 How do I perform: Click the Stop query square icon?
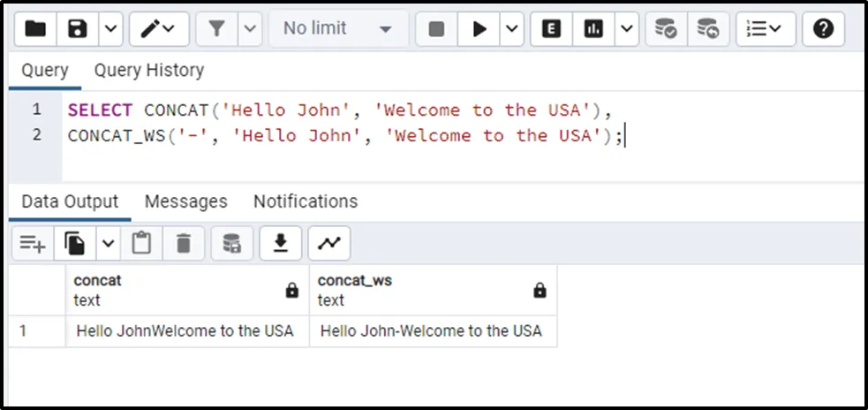coord(436,29)
